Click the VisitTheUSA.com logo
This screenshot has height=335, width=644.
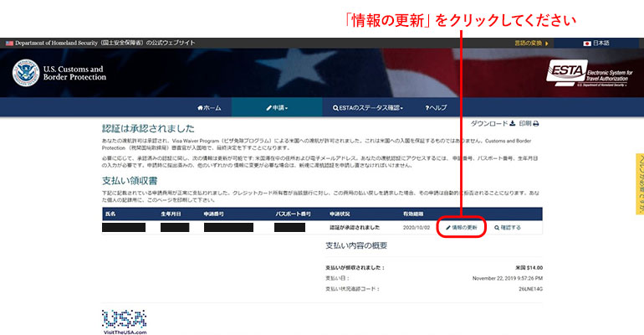(125, 322)
